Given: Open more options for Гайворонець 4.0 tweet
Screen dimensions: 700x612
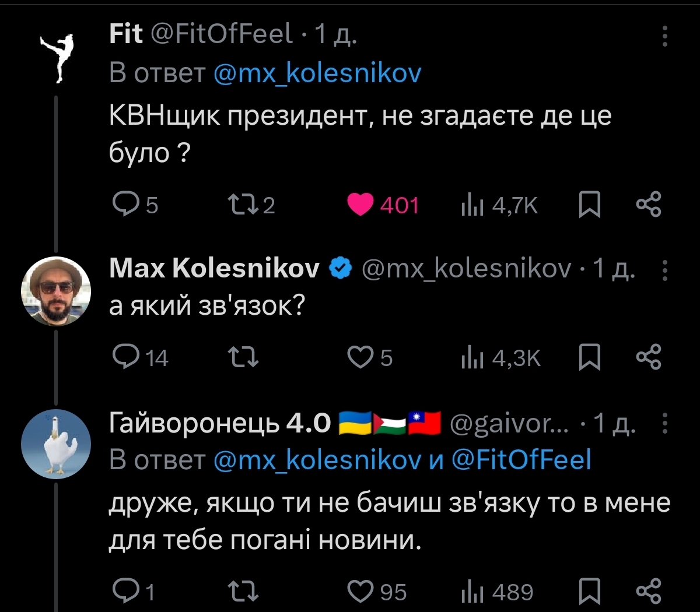Looking at the screenshot, I should (664, 424).
